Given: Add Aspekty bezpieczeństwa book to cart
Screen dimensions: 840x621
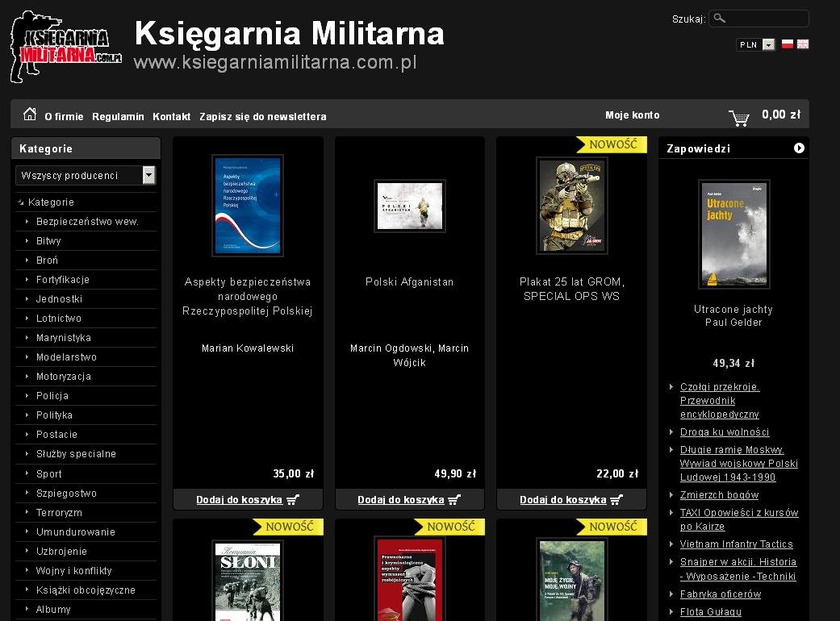Looking at the screenshot, I should coord(239,499).
